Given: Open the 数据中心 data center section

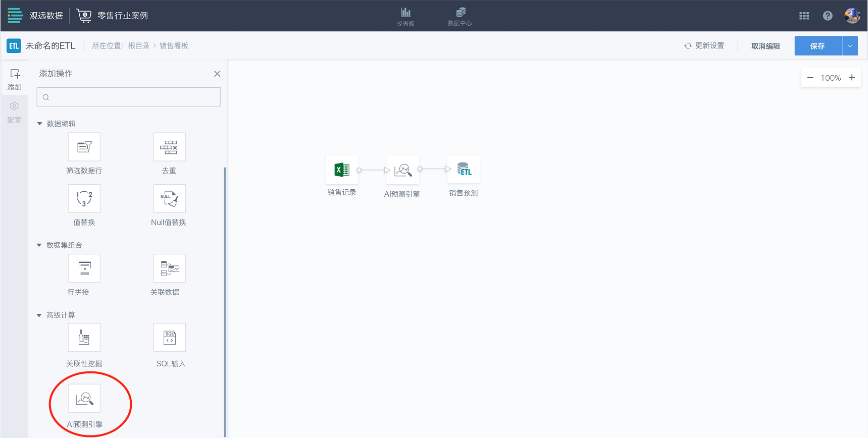Looking at the screenshot, I should 460,17.
